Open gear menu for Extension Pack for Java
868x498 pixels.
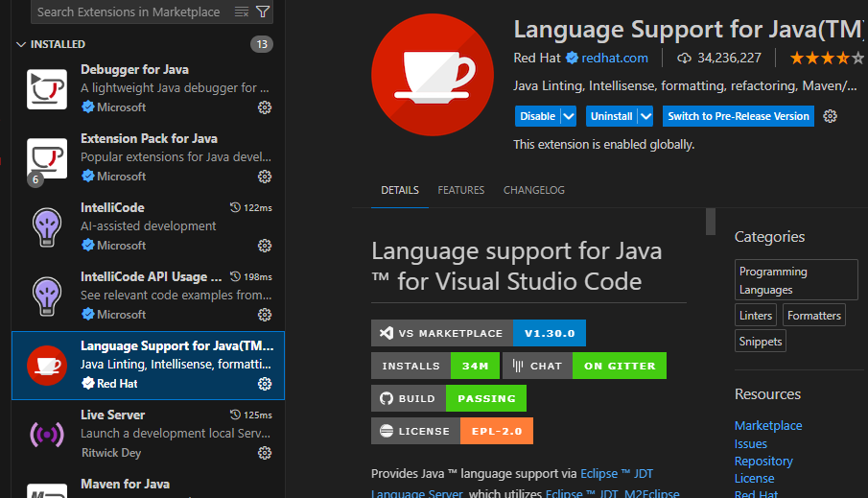pos(265,177)
